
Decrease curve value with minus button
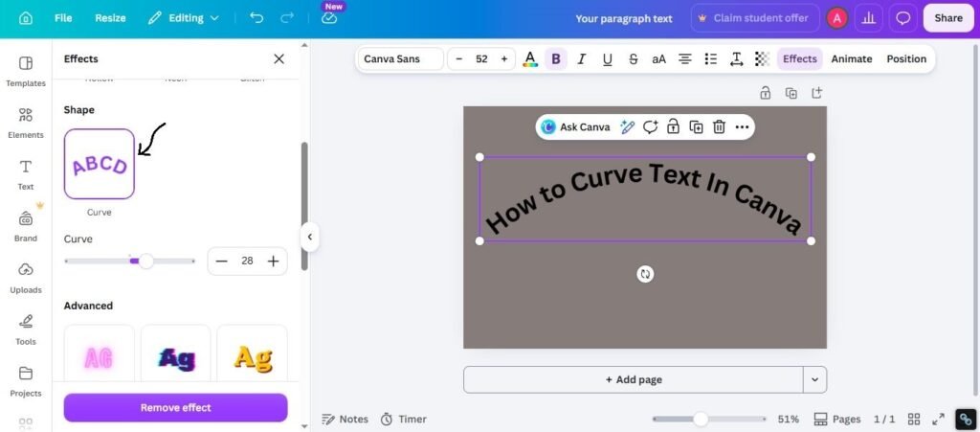click(x=221, y=261)
